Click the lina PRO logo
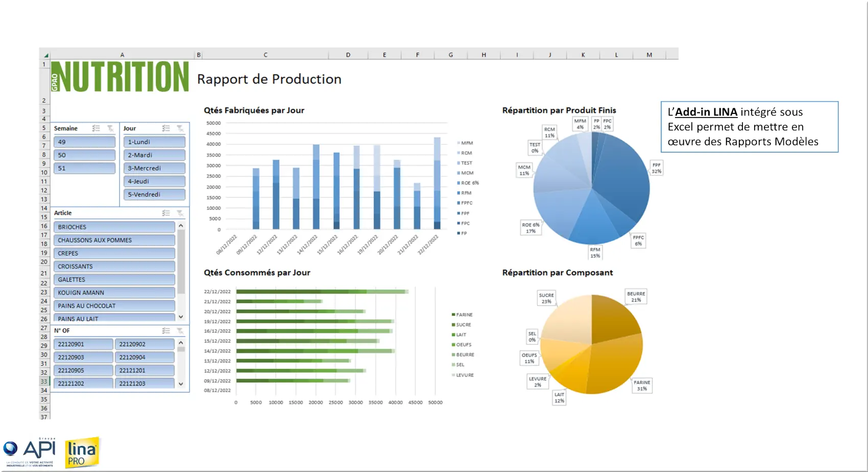 point(82,453)
